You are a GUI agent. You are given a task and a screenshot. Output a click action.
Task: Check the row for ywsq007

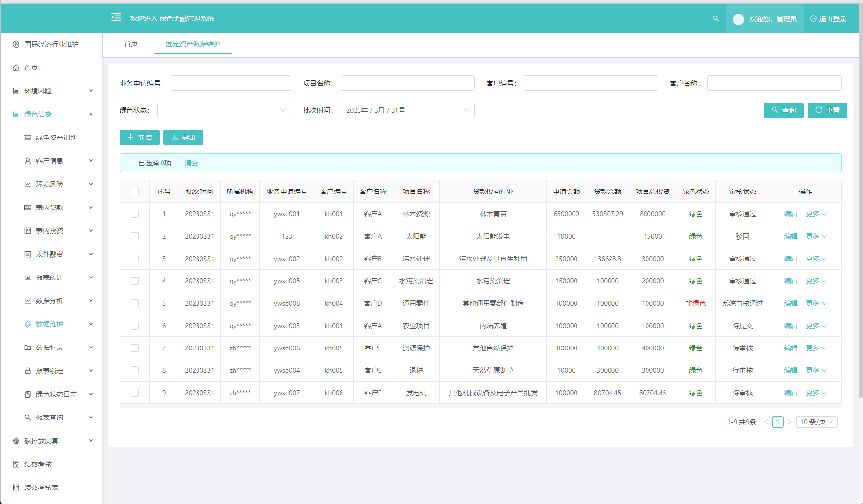[x=135, y=393]
